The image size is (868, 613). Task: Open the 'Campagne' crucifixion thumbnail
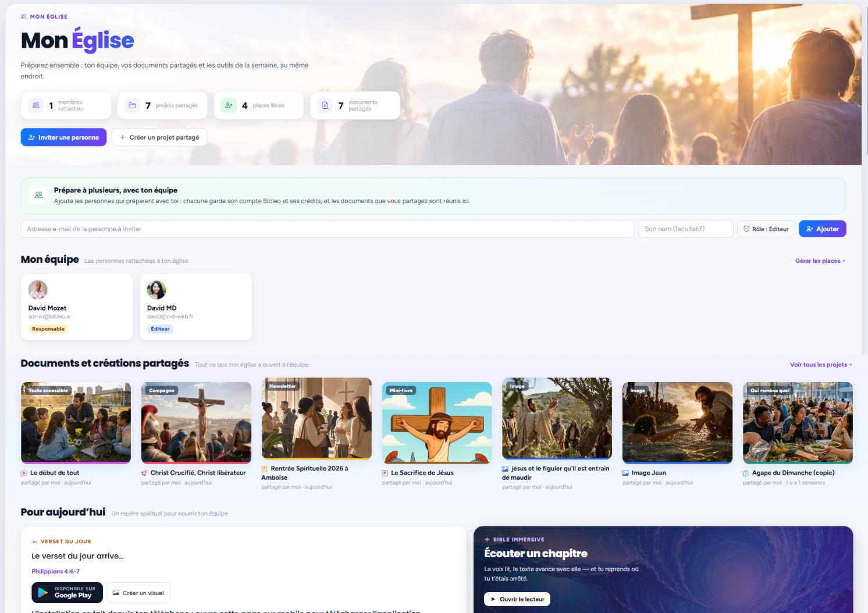[x=196, y=423]
